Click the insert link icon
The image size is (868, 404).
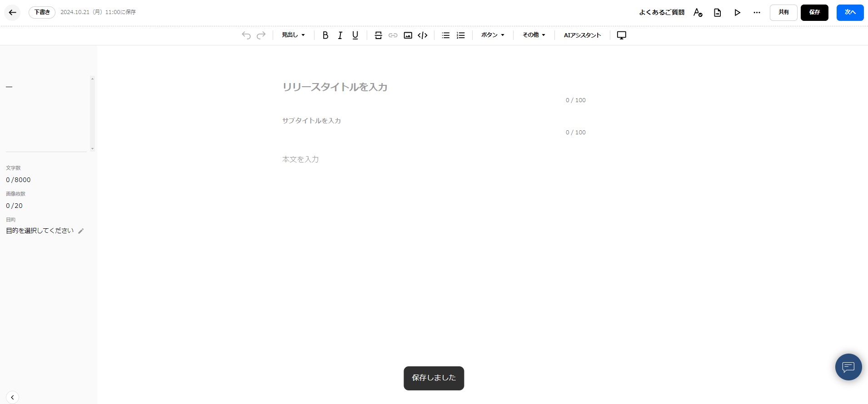(393, 35)
